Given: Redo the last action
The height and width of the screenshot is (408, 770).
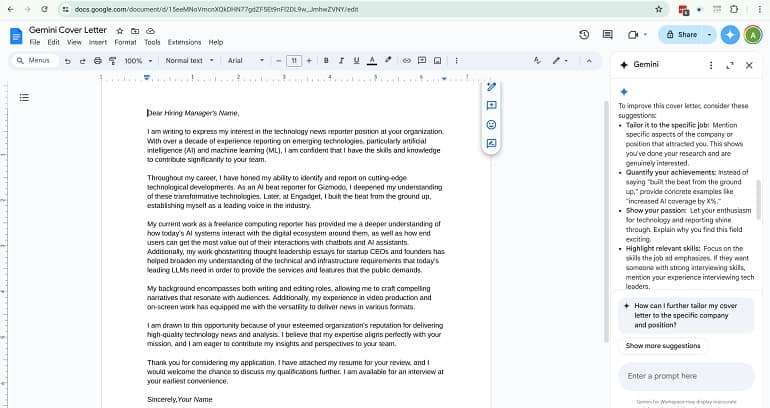Looking at the screenshot, I should pyautogui.click(x=82, y=61).
